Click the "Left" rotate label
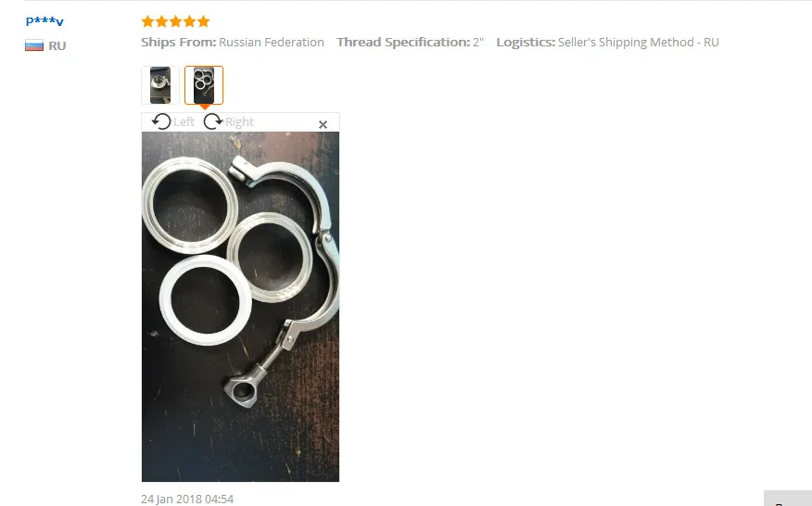 pyautogui.click(x=184, y=121)
